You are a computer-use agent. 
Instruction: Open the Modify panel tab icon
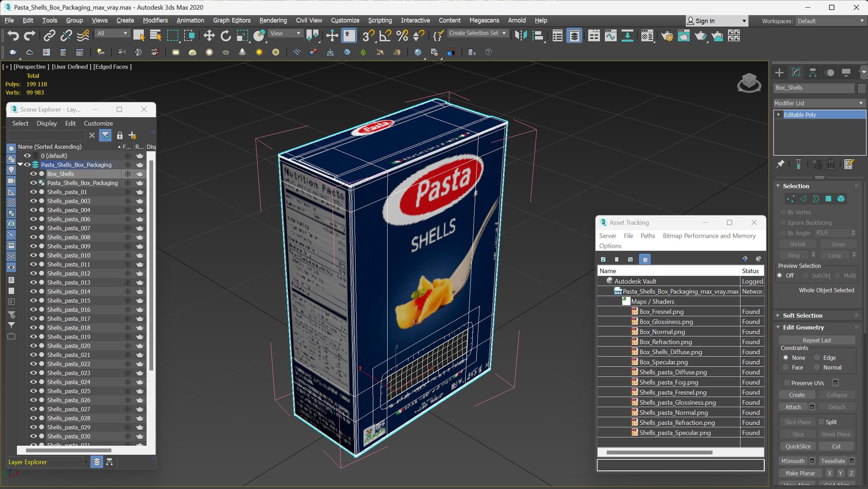point(796,72)
